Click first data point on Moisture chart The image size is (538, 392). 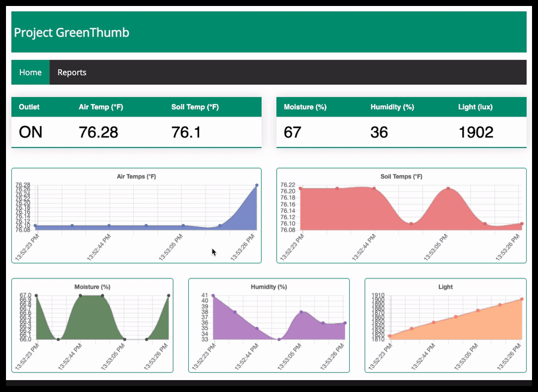point(36,295)
